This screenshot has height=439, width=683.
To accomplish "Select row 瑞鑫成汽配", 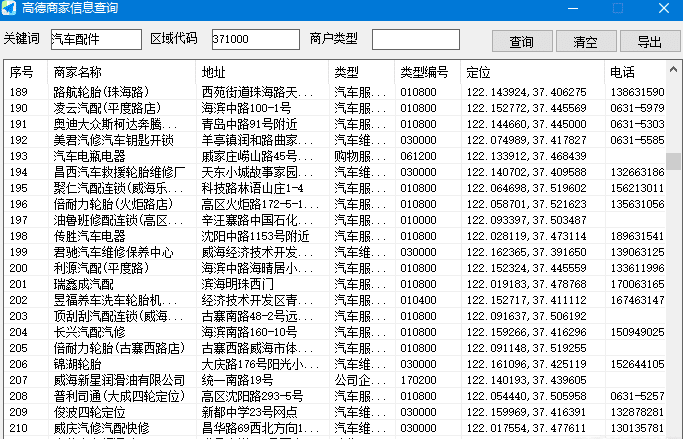I will 335,284.
